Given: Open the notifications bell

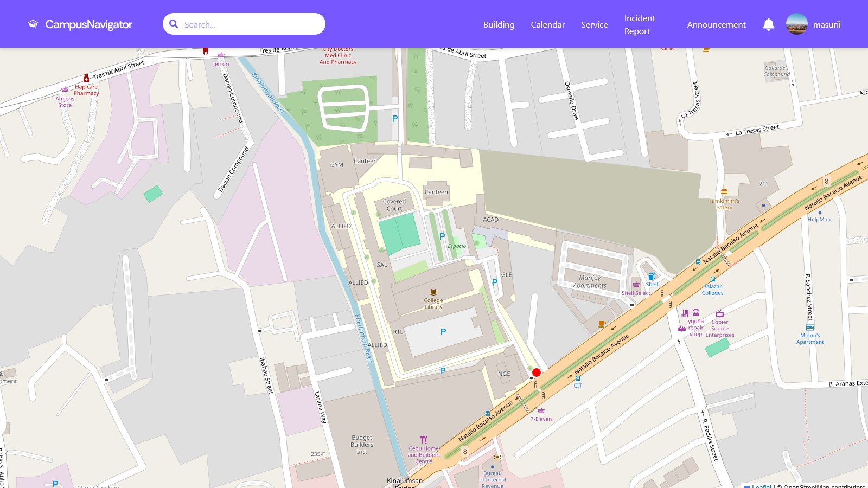Looking at the screenshot, I should pyautogui.click(x=768, y=24).
